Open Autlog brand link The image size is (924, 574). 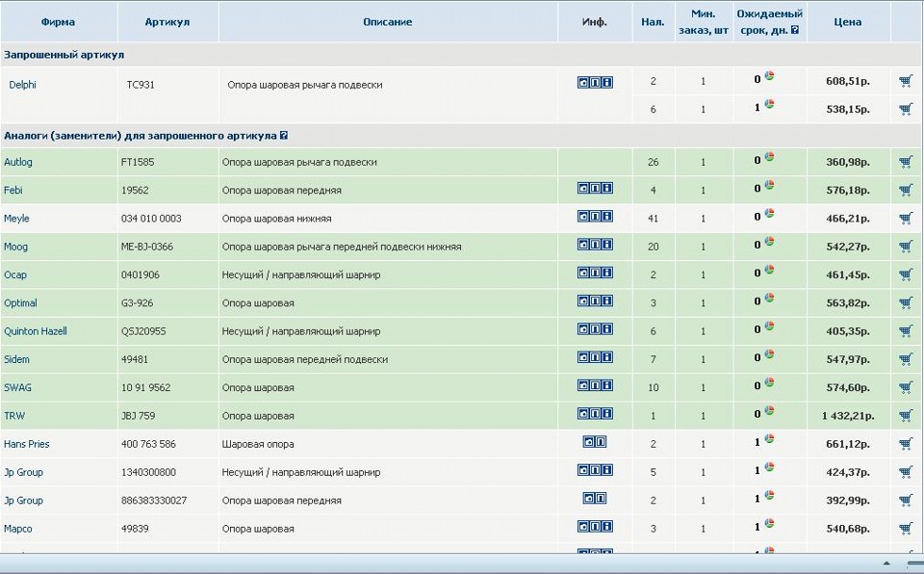(18, 162)
